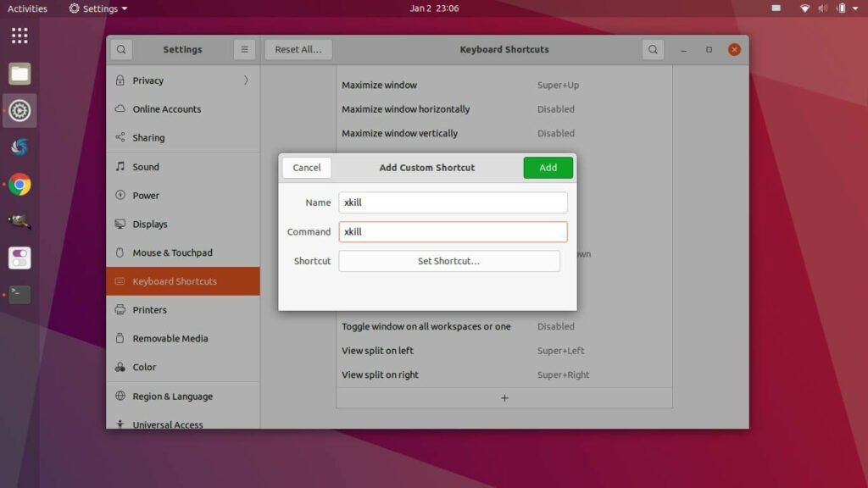This screenshot has height=488, width=868.
Task: Click the volume indicator in the system tray
Action: pos(821,8)
